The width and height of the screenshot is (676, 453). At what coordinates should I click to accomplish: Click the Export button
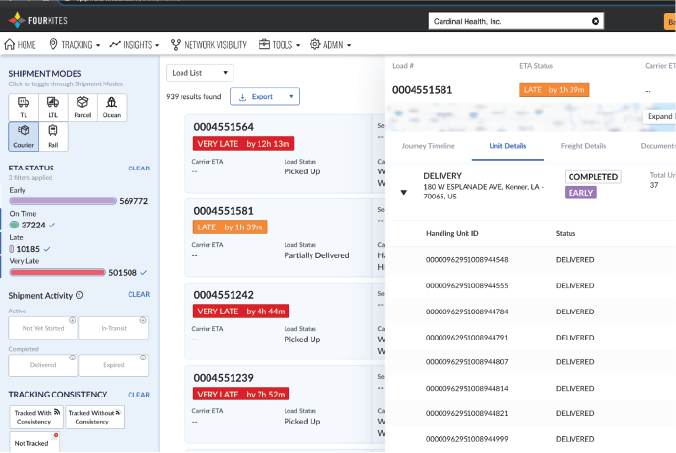point(265,96)
